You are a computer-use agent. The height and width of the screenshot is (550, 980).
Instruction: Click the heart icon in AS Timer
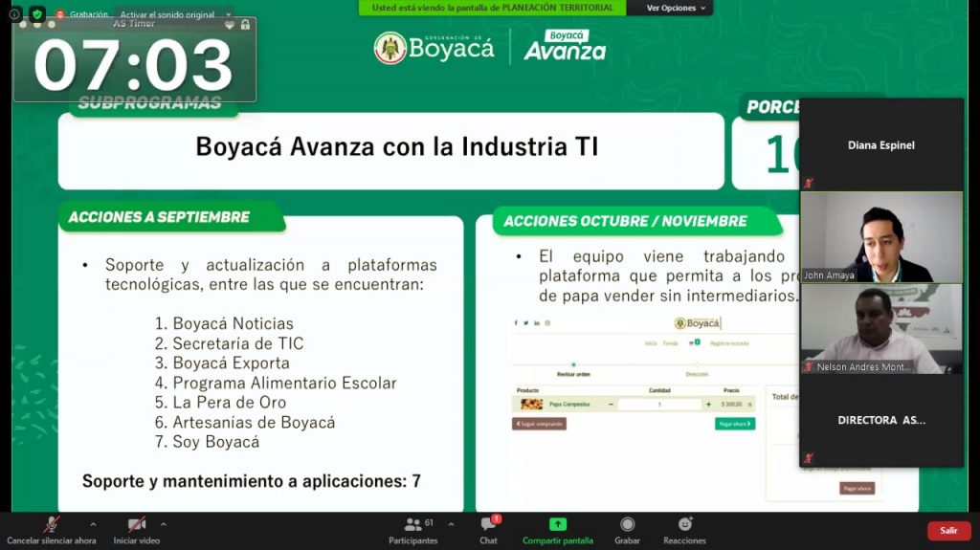pos(230,25)
